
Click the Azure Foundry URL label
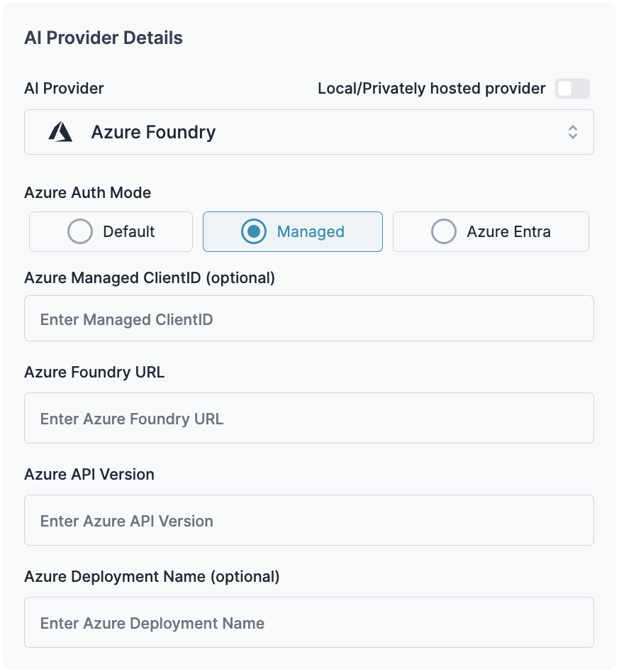click(x=94, y=372)
